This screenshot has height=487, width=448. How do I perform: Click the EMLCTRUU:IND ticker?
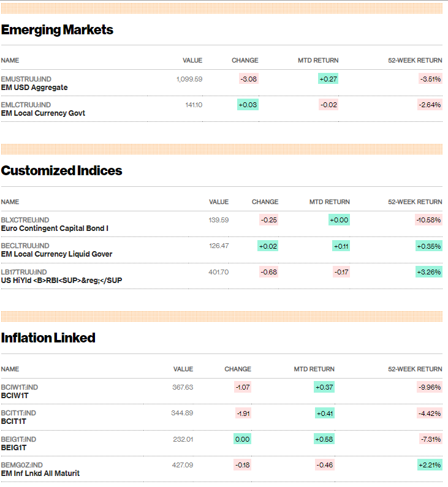click(x=26, y=105)
